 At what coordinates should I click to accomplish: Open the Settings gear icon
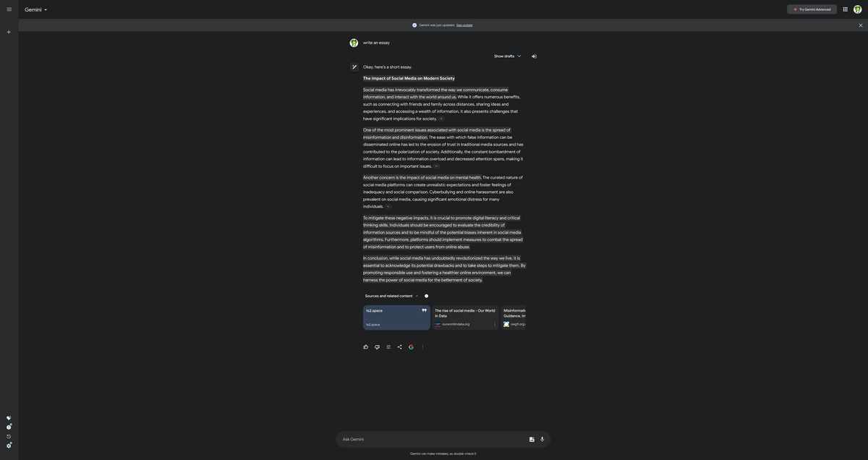(x=9, y=446)
